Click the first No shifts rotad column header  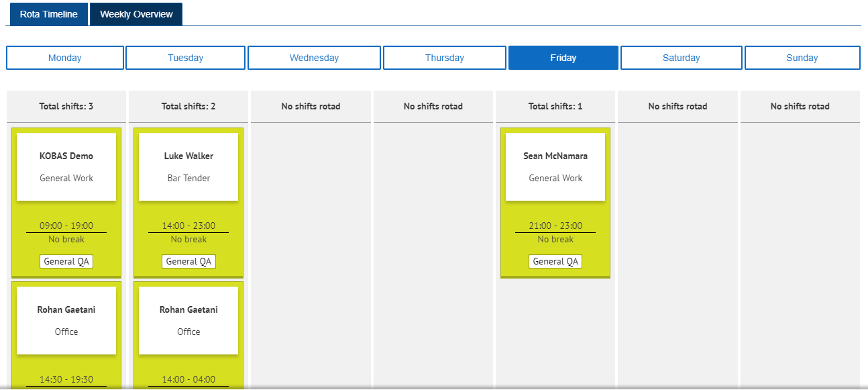pyautogui.click(x=311, y=106)
